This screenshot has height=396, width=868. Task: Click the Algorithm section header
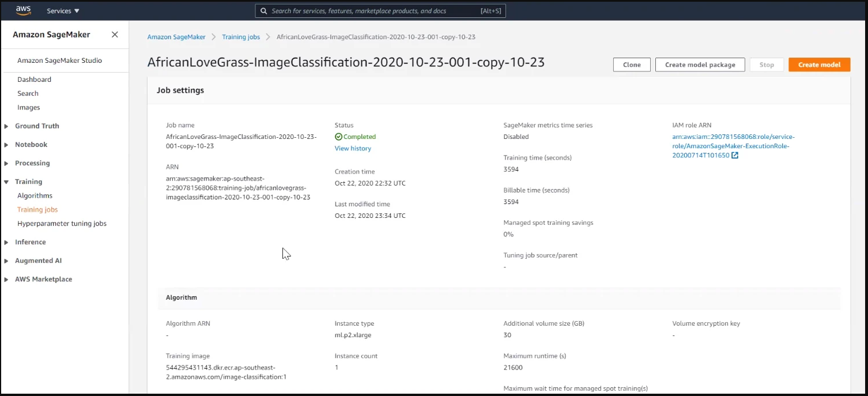182,297
